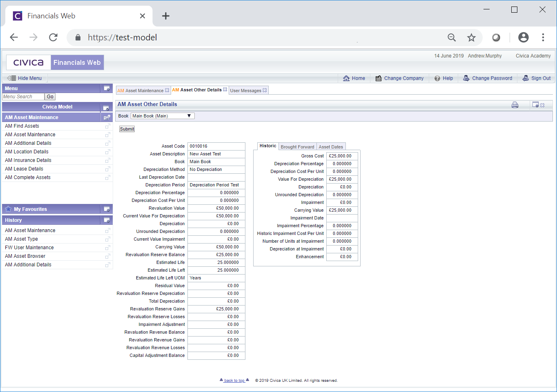Reload the page
Image resolution: width=557 pixels, height=392 pixels.
[x=53, y=38]
